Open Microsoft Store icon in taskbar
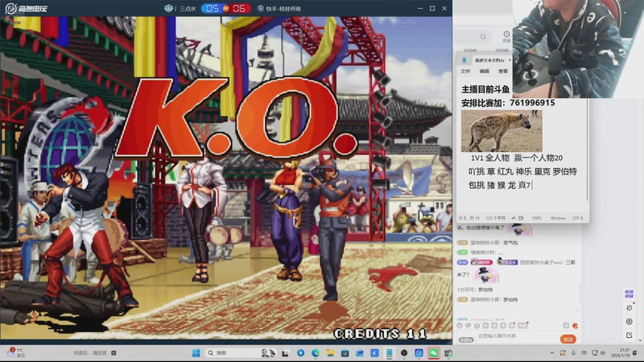Viewport: 644px width, 362px height. [x=345, y=353]
